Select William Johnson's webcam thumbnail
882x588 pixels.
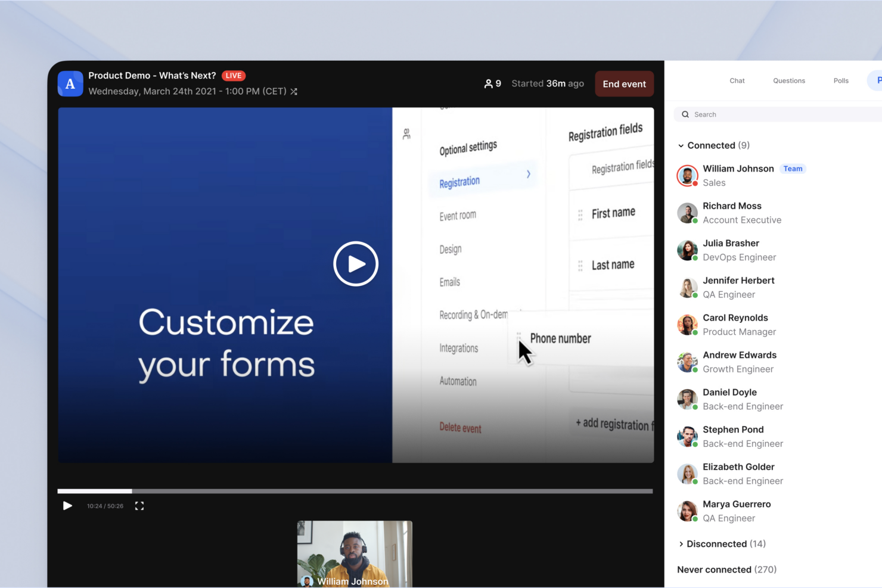click(355, 553)
